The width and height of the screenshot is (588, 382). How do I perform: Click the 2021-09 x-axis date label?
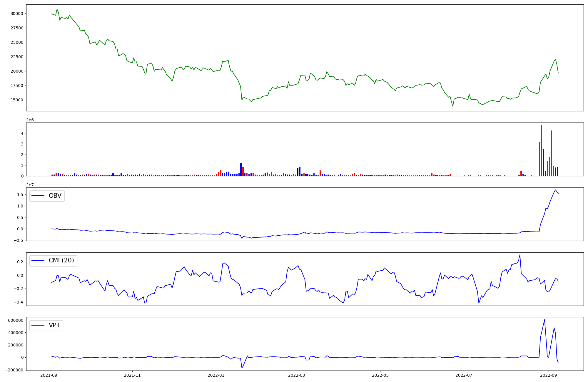[49, 375]
